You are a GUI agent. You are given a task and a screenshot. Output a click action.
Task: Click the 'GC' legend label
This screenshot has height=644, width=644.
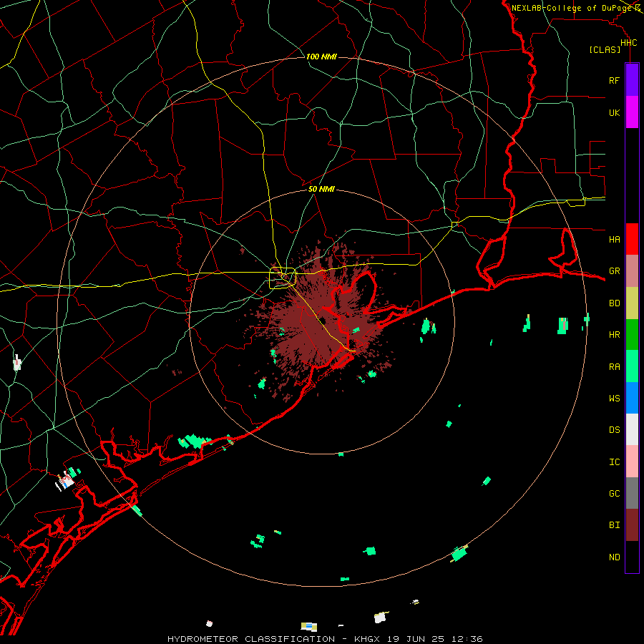[x=614, y=494]
